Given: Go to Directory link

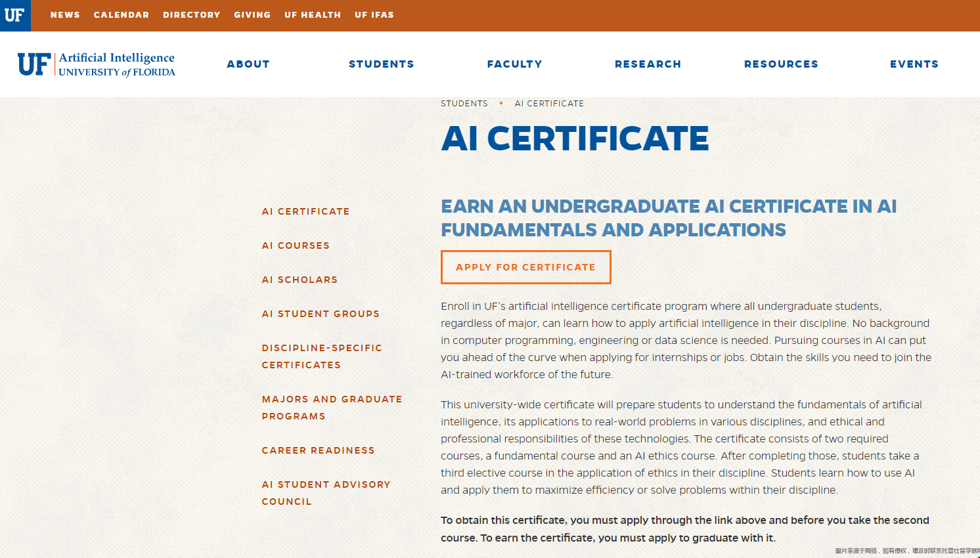Looking at the screenshot, I should click(192, 14).
